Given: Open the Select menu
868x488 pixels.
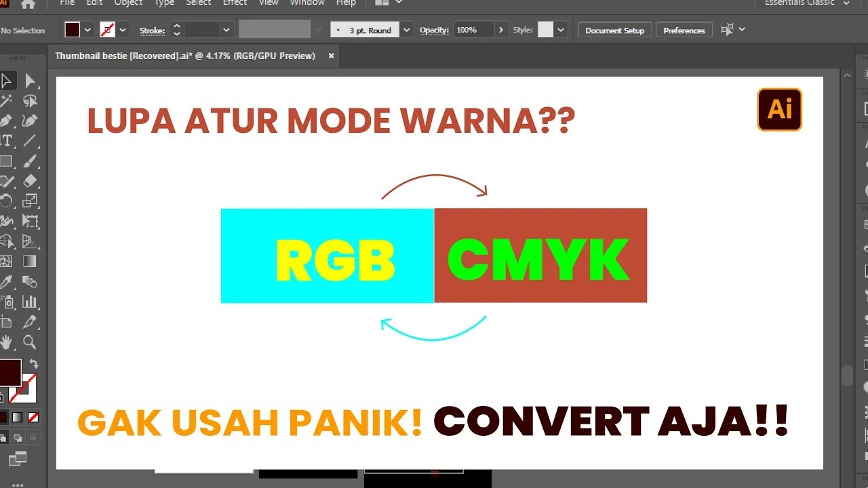Looking at the screenshot, I should (198, 3).
